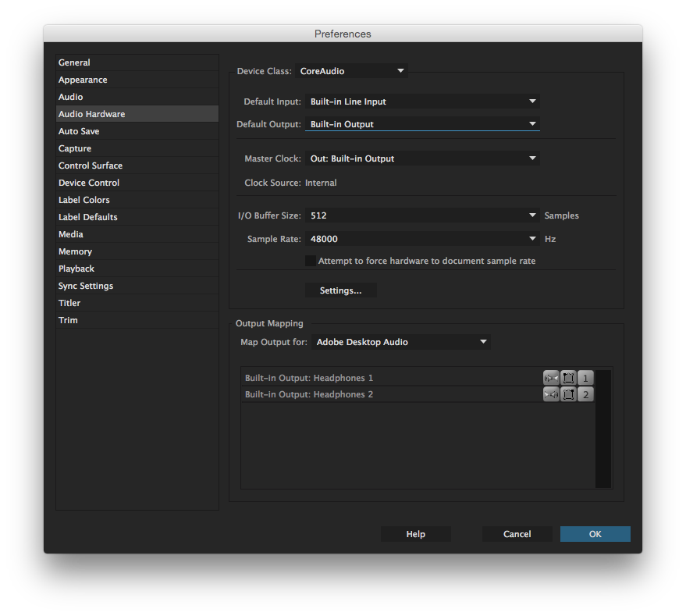The image size is (686, 616).
Task: Select Playback category
Action: click(x=137, y=269)
